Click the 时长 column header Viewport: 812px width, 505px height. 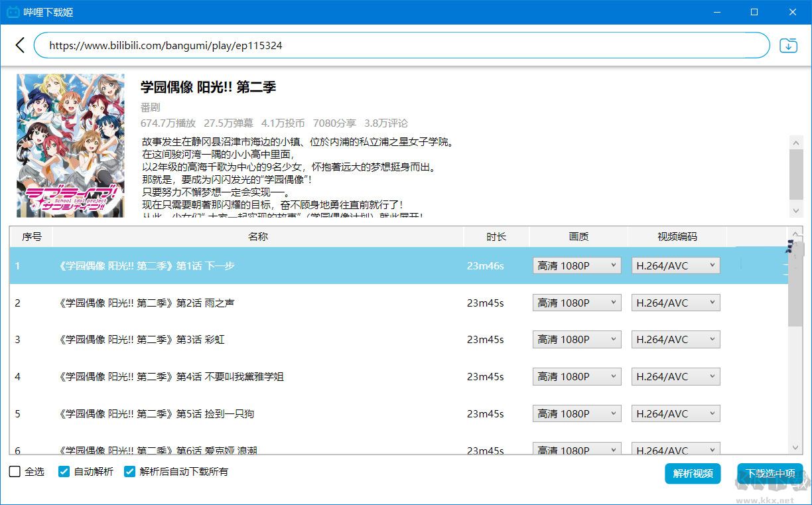(496, 236)
